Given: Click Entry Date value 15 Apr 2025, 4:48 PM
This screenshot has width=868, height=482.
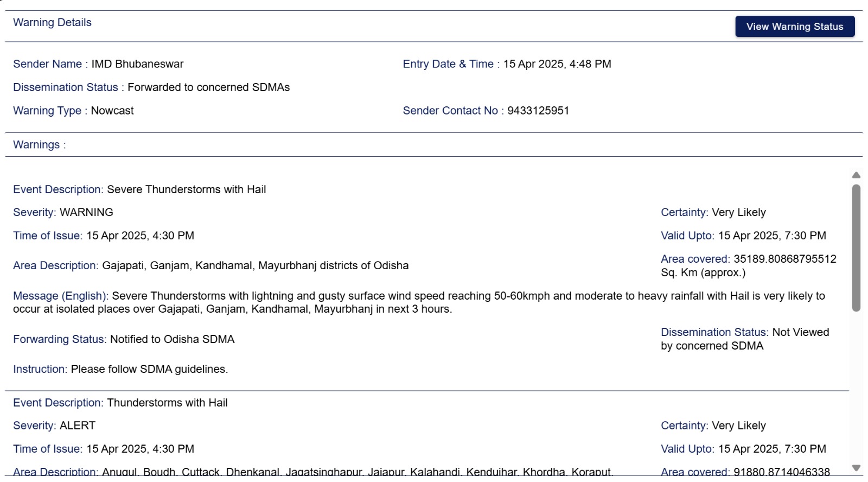Looking at the screenshot, I should (557, 64).
